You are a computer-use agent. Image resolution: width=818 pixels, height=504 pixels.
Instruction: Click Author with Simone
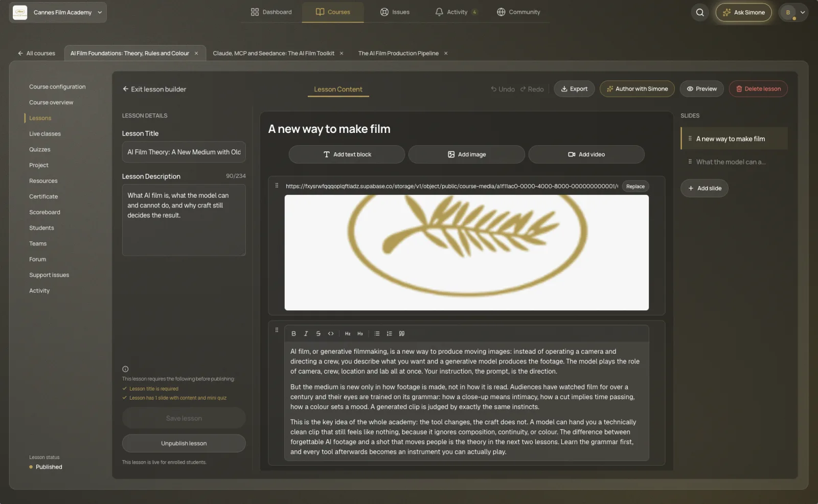[x=637, y=89]
